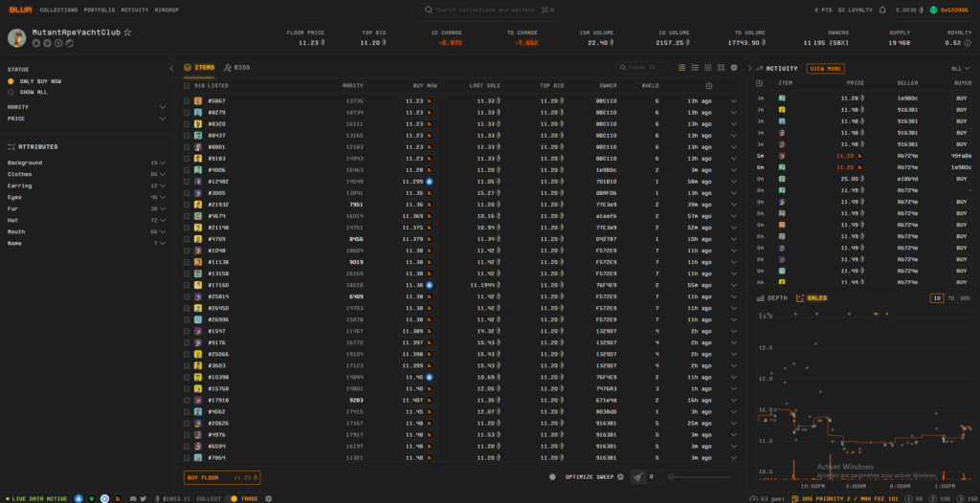This screenshot has height=503, width=980.
Task: Open the Twitter link icon
Action: (144, 498)
